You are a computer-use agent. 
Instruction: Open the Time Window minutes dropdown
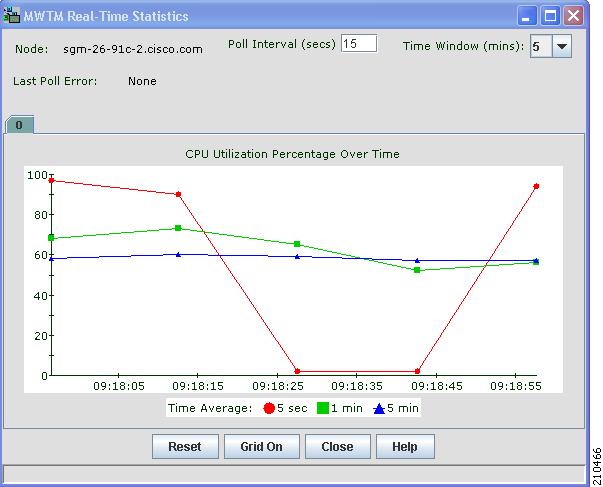pyautogui.click(x=561, y=46)
